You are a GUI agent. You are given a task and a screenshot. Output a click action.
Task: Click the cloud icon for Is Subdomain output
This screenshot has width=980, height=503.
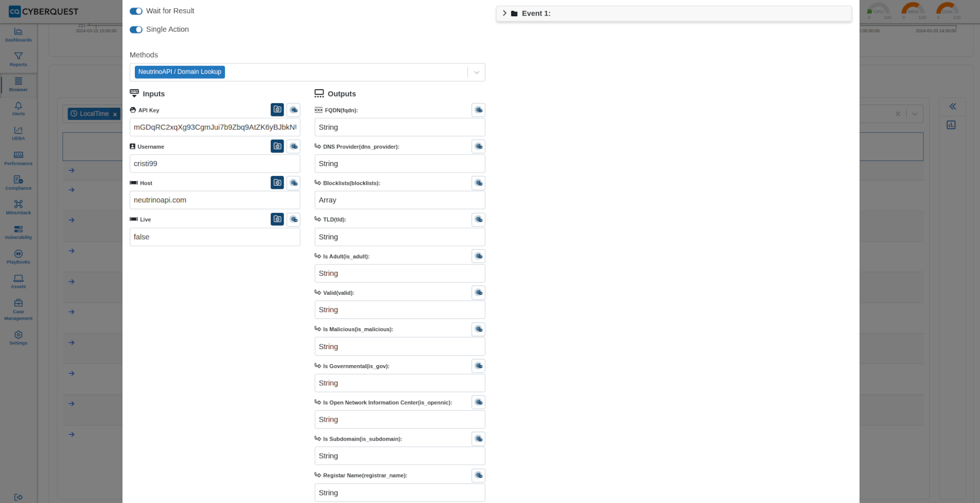point(478,439)
